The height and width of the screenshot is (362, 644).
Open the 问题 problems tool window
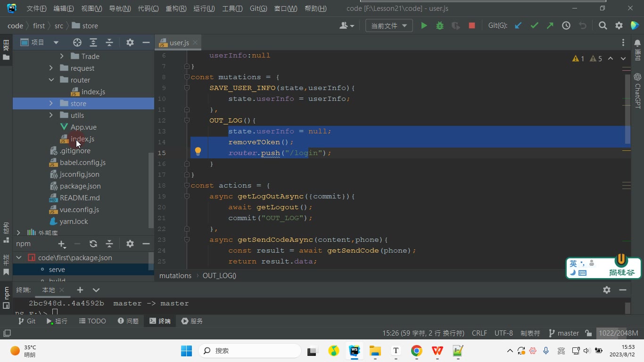click(x=128, y=321)
